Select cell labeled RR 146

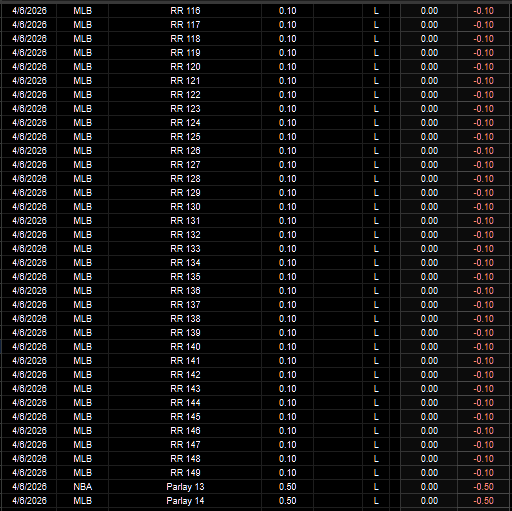coord(185,431)
